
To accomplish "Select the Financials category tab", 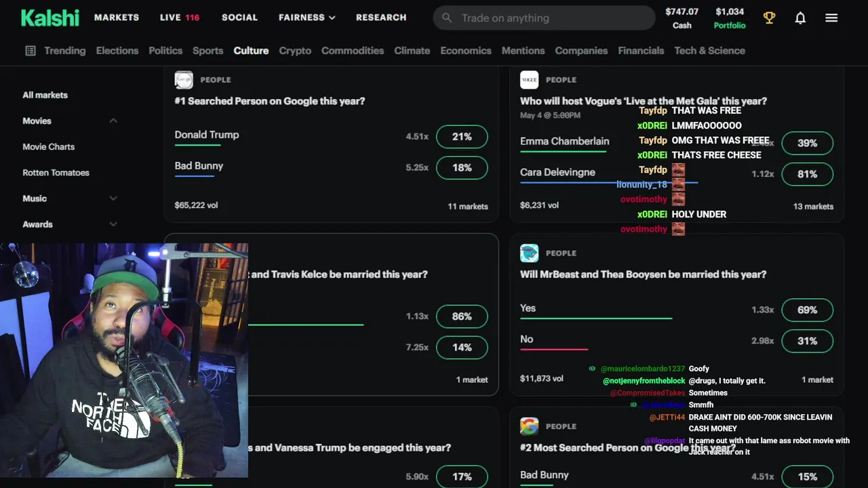I will [641, 51].
